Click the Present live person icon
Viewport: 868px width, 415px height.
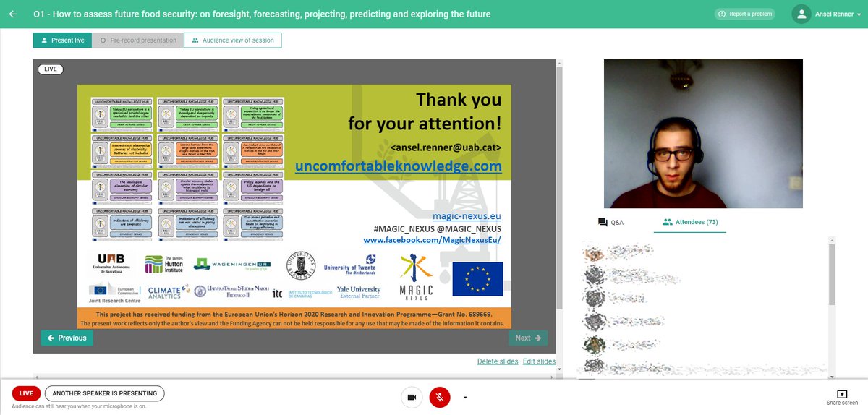(44, 40)
